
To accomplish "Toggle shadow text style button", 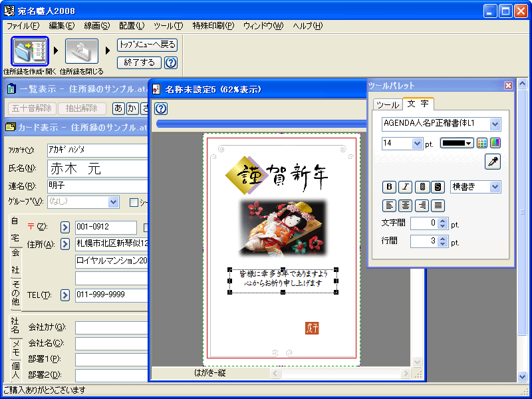I will pos(438,187).
